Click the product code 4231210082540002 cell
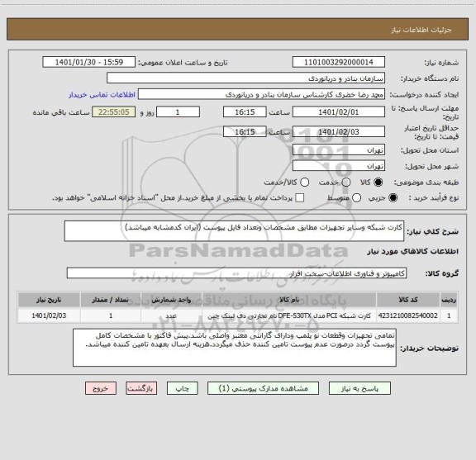 coord(408,315)
